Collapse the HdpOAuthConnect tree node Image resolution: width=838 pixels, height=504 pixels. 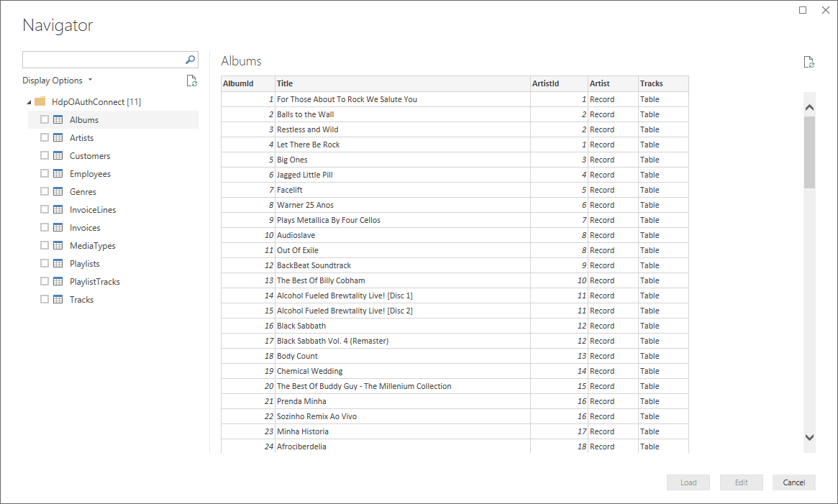click(x=28, y=102)
